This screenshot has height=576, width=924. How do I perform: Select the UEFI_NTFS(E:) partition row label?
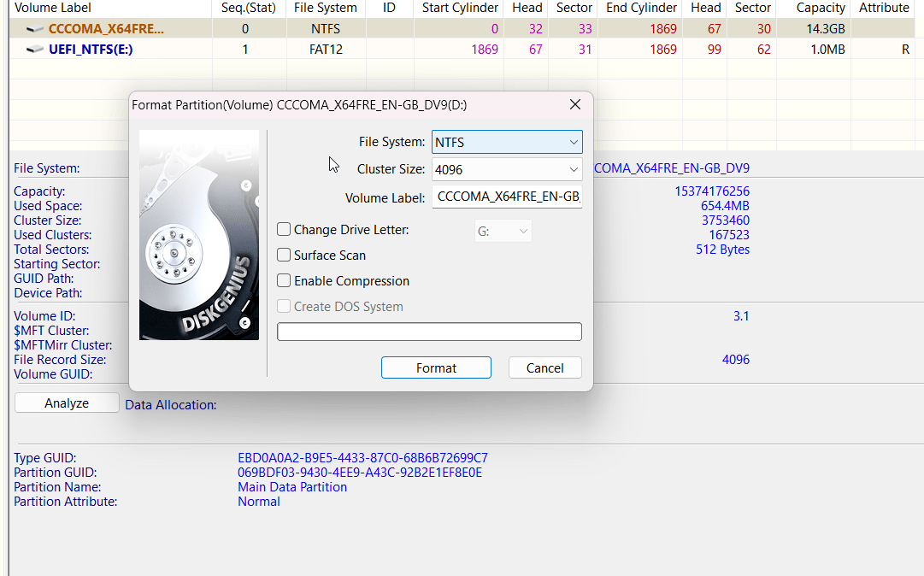click(91, 50)
